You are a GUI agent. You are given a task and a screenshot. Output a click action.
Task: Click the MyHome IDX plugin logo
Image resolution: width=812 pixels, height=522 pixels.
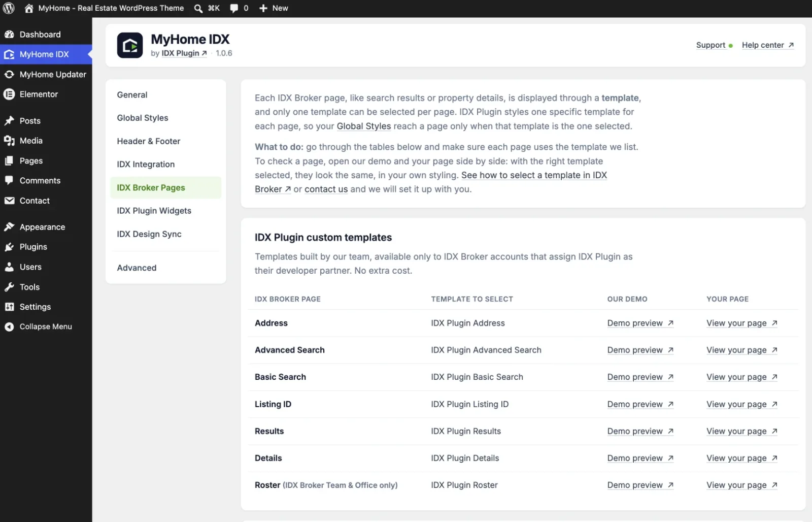[x=130, y=45]
